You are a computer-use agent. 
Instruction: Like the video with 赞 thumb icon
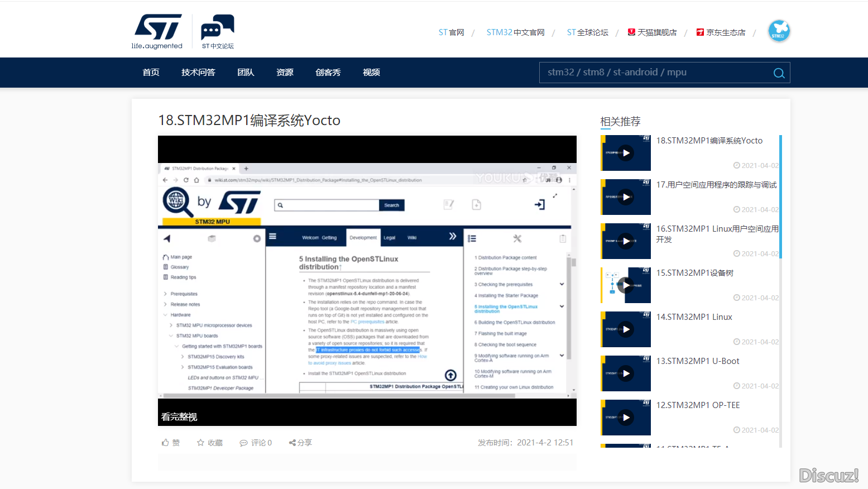(171, 443)
